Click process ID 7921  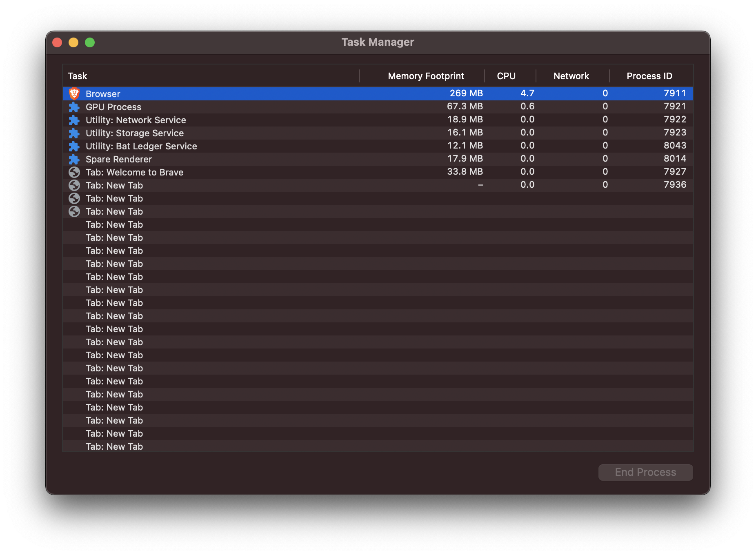(x=675, y=106)
